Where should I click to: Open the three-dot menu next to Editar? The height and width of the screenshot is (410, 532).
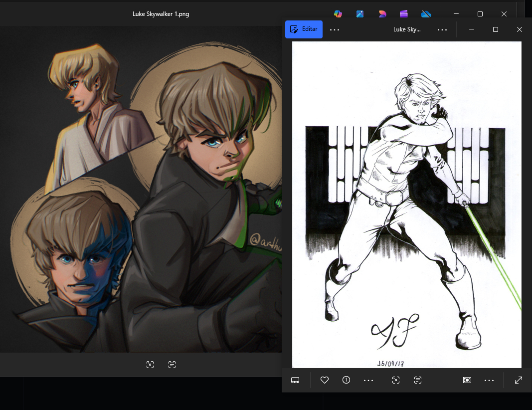coord(335,29)
